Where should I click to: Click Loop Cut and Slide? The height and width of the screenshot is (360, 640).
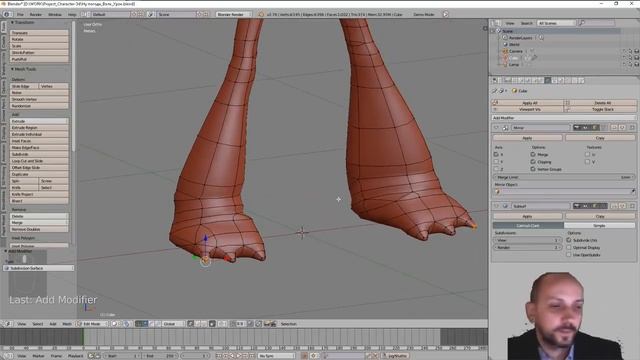(x=39, y=161)
